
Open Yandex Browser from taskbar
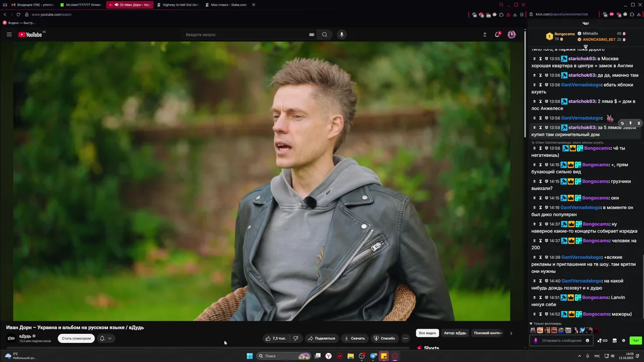tap(329, 356)
